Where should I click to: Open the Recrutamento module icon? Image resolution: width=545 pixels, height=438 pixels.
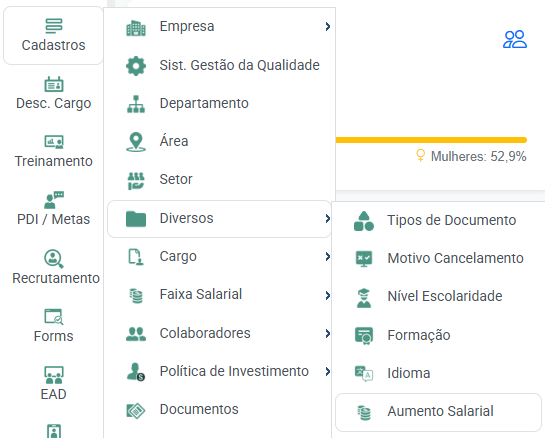54,258
